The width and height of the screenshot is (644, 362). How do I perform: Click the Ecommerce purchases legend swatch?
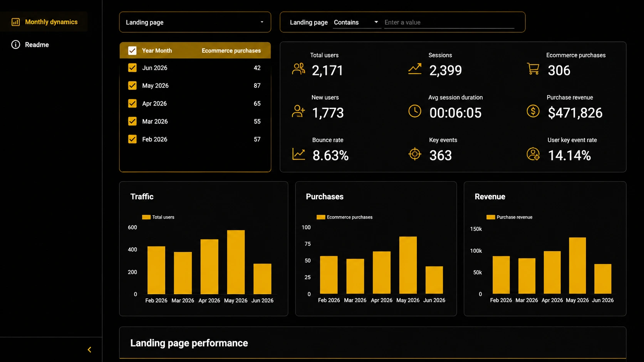pyautogui.click(x=321, y=217)
